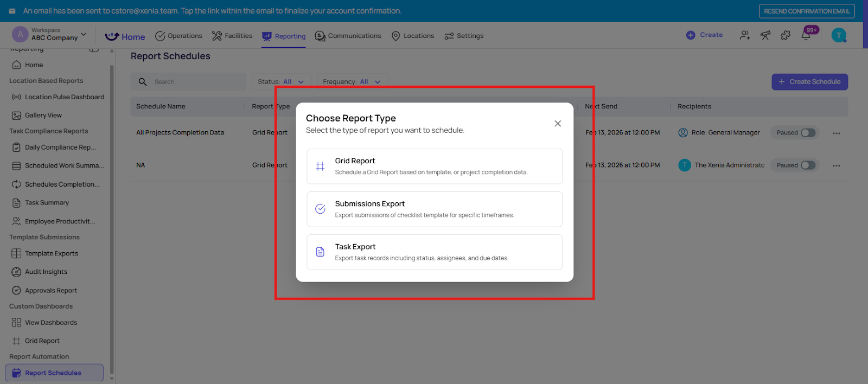Image resolution: width=868 pixels, height=384 pixels.
Task: Click the Create Schedule button
Action: 809,82
